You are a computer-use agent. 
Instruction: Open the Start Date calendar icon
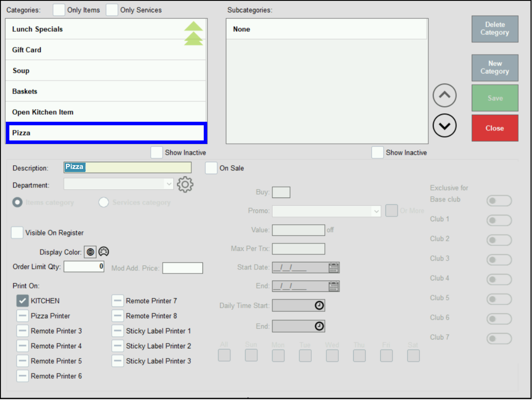click(x=334, y=267)
